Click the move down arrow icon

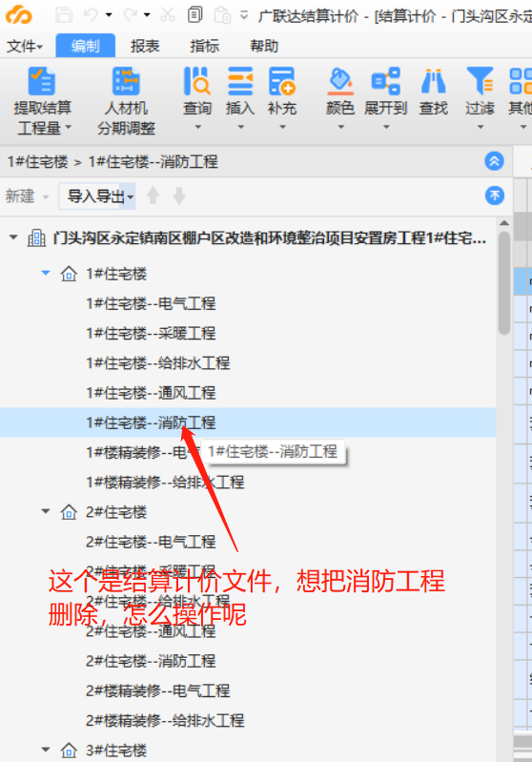(x=179, y=196)
